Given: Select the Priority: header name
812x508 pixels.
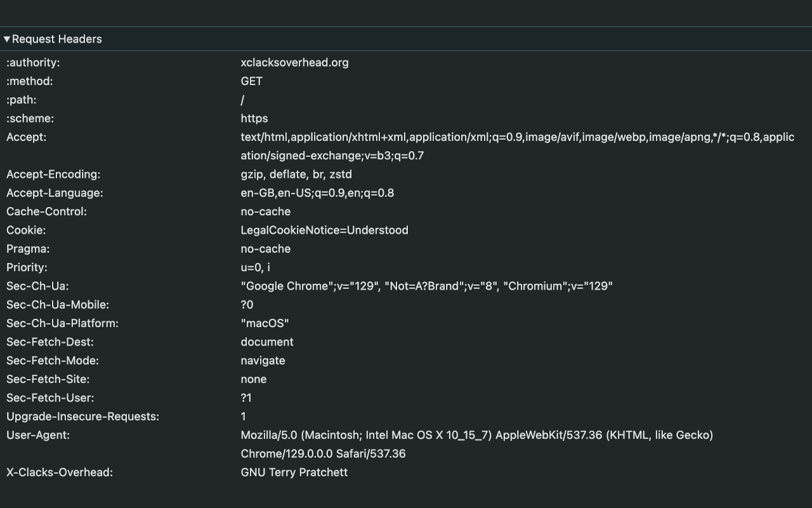Looking at the screenshot, I should point(27,267).
